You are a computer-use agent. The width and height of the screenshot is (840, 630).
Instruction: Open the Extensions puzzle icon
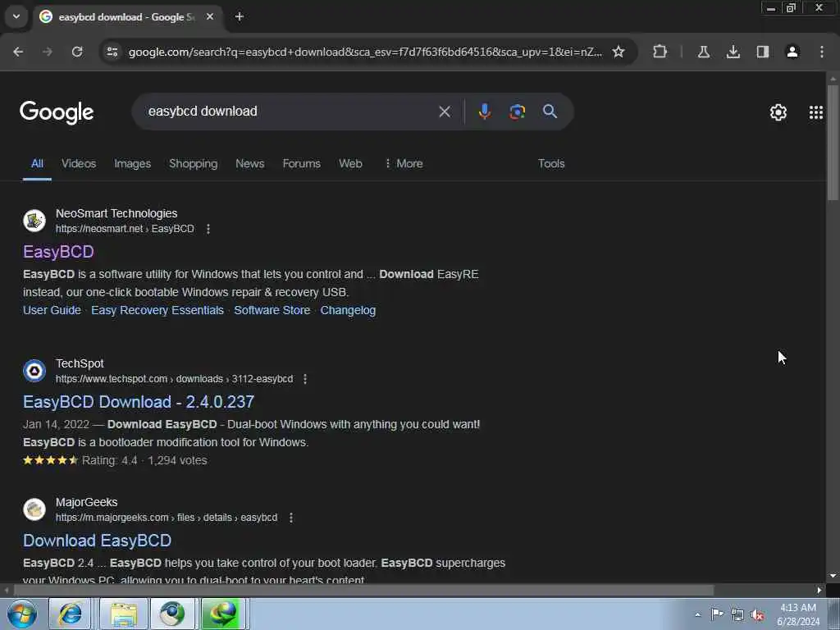pyautogui.click(x=660, y=52)
